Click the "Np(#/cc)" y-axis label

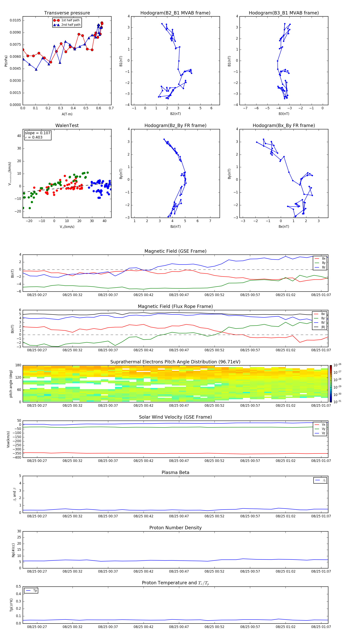click(x=13, y=550)
